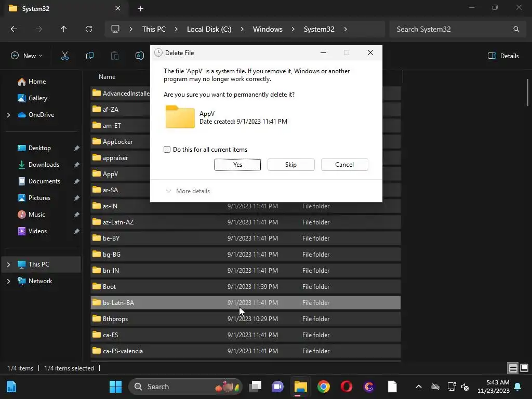Click chevron after Local Disk (C:) breadcrumb
532x399 pixels.
[242, 29]
